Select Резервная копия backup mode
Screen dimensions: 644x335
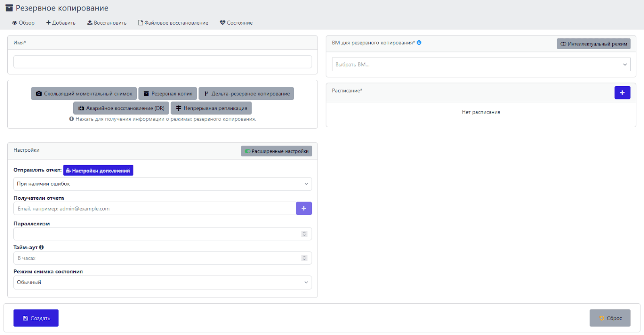click(167, 94)
